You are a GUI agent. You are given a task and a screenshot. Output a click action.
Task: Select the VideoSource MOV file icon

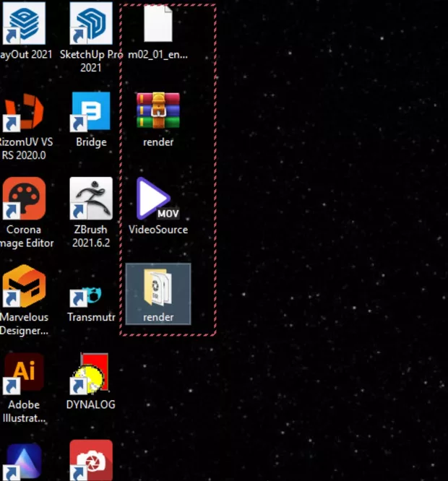coord(158,198)
